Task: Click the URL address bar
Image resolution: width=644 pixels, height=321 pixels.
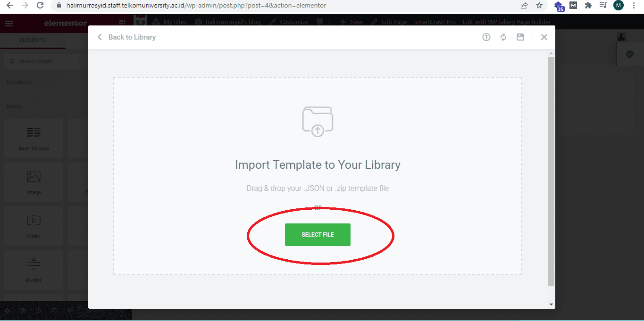Action: (283, 6)
